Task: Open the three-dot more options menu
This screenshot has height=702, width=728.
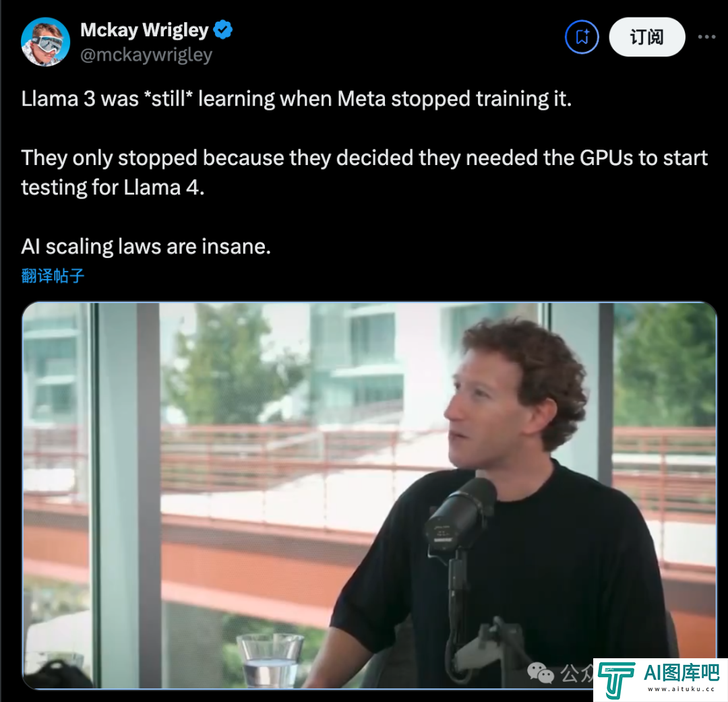Action: [x=706, y=37]
